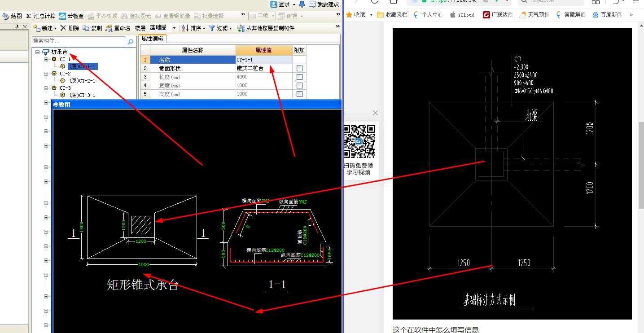Open 查看钢筋量 rebar quantity view
644x333 pixels.
click(x=173, y=16)
